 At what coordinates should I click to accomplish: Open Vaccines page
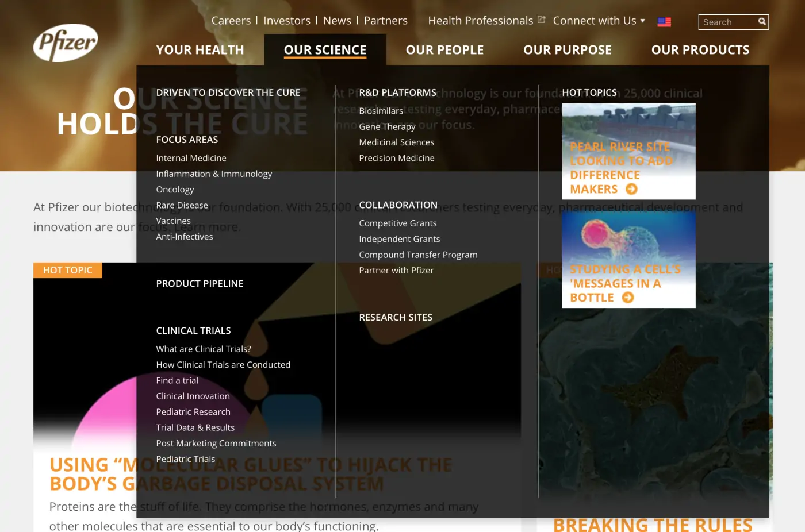pos(173,221)
